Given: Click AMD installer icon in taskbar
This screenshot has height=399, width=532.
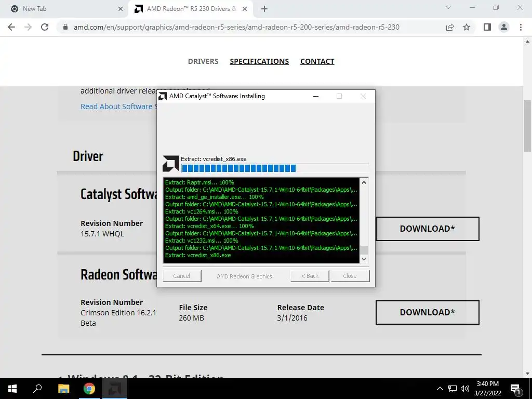Looking at the screenshot, I should coord(115,389).
